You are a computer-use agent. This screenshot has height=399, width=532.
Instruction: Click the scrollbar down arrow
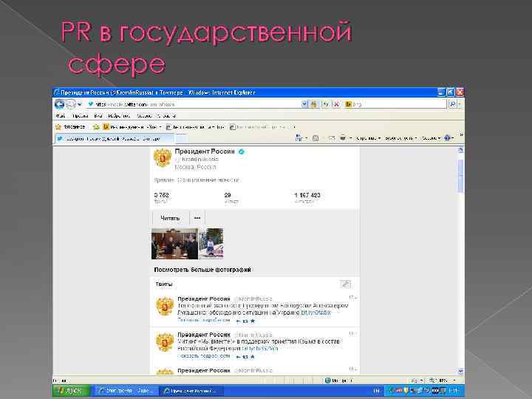(x=461, y=371)
